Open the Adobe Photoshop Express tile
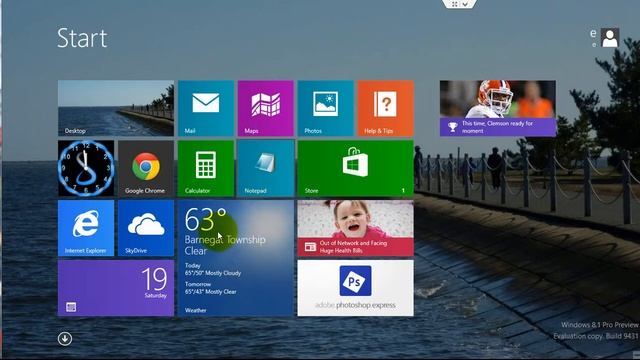640x360 pixels. point(356,288)
